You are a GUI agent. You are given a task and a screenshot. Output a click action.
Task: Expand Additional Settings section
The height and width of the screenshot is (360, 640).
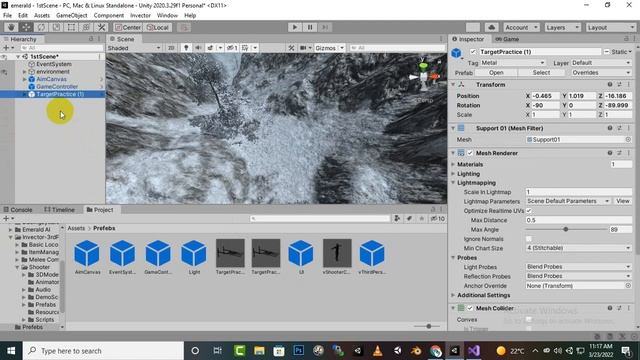pos(453,295)
